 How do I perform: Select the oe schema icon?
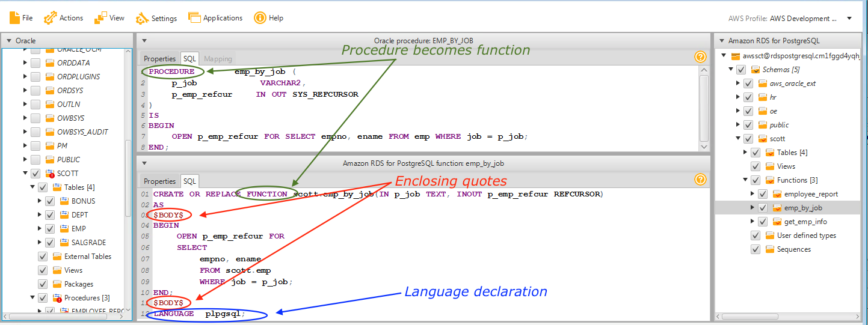click(763, 111)
